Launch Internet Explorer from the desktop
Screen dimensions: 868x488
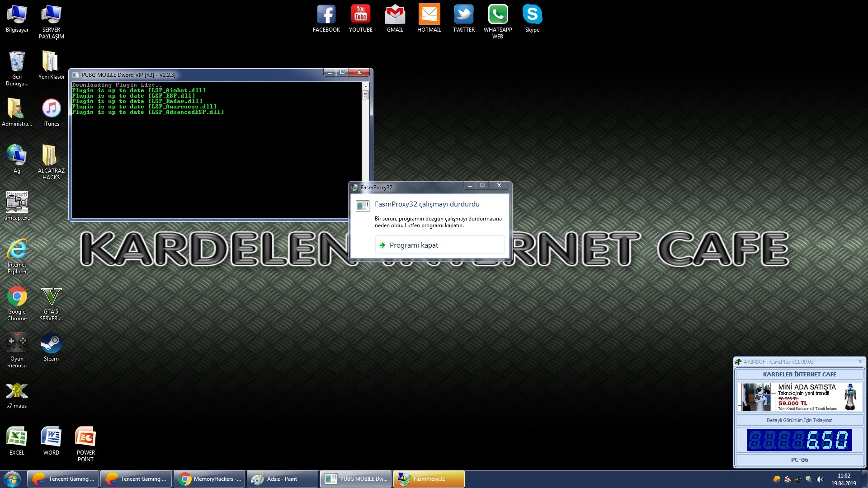coord(17,257)
